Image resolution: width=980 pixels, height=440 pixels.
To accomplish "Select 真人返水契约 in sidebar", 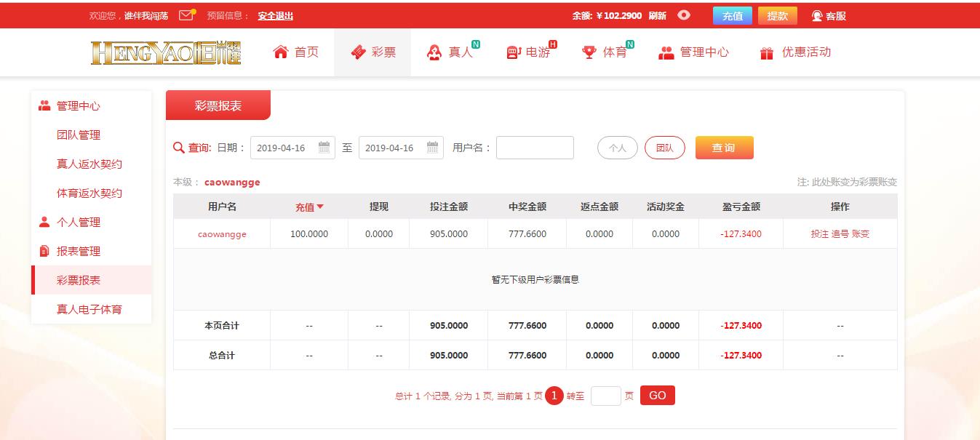I will pos(89,164).
